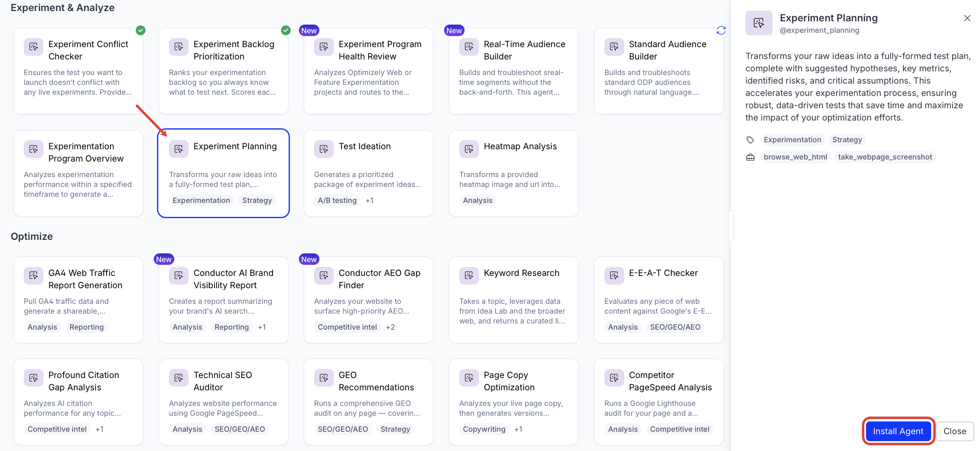Click New badge on Conductor AEO Gap Finder
The width and height of the screenshot is (980, 451).
click(309, 259)
